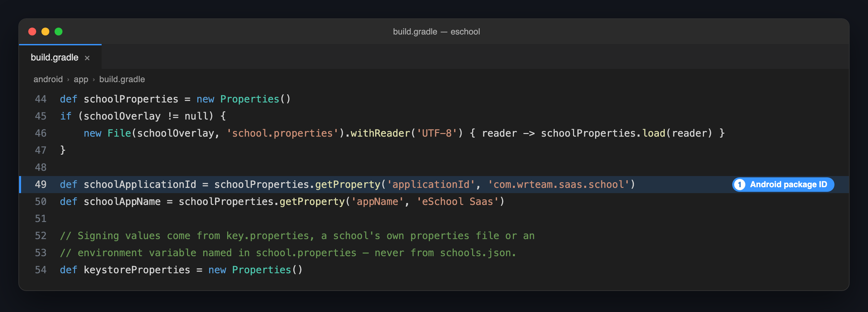Click the comment mentioning schools.json
Screen dimensions: 868x312
pyautogui.click(x=288, y=253)
